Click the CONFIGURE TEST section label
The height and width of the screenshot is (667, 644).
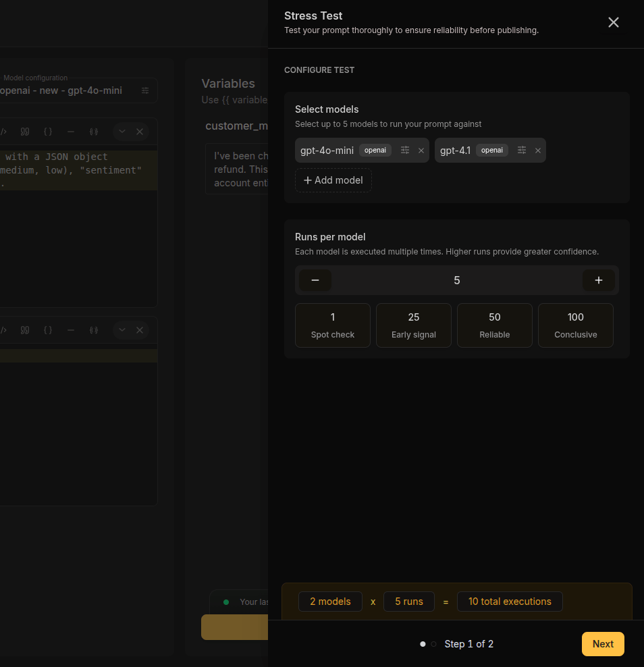pyautogui.click(x=319, y=70)
